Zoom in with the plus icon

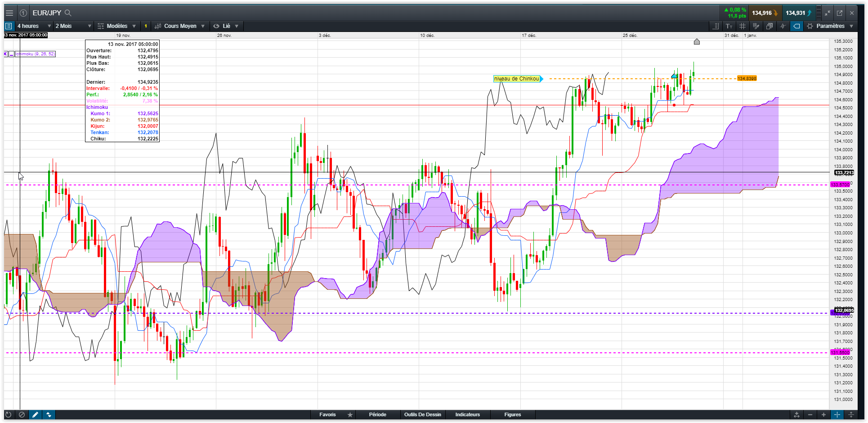click(x=823, y=414)
